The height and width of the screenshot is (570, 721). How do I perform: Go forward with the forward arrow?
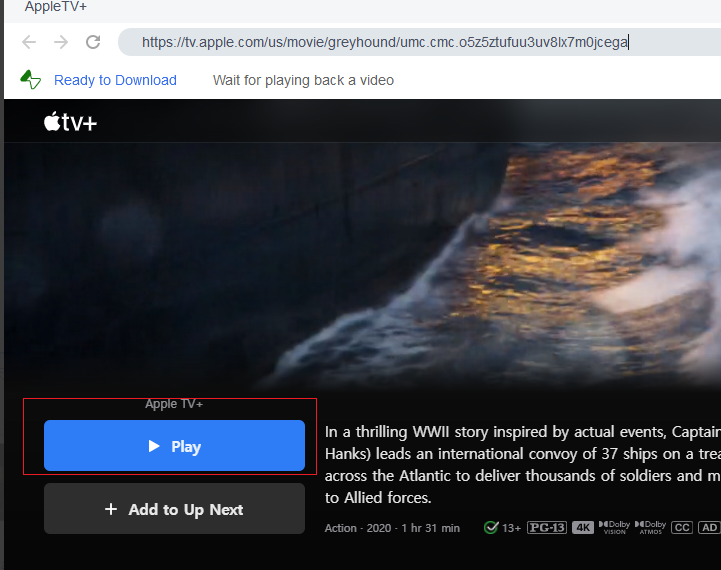(61, 42)
